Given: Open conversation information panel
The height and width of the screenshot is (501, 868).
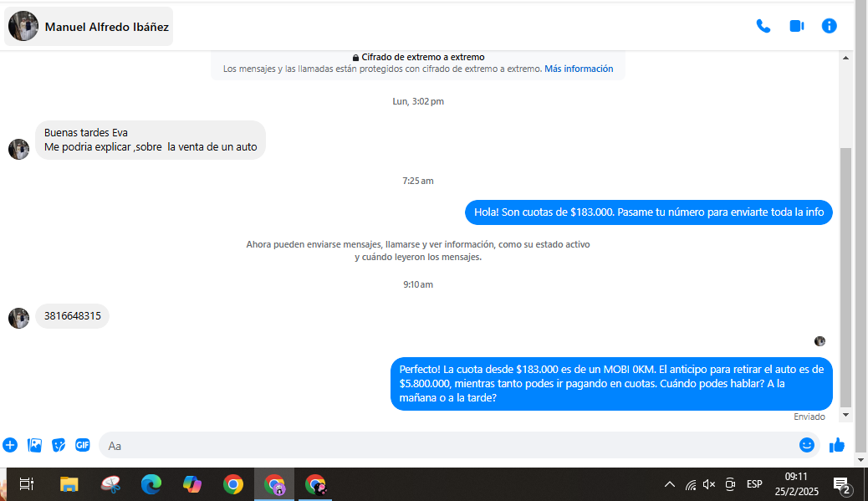Looking at the screenshot, I should 829,26.
